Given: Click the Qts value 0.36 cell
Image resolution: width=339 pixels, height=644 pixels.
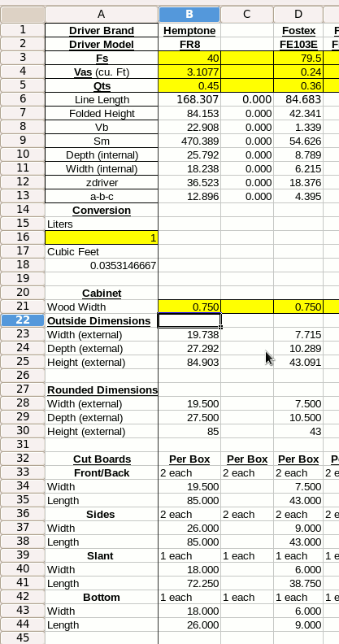Looking at the screenshot, I should (298, 86).
